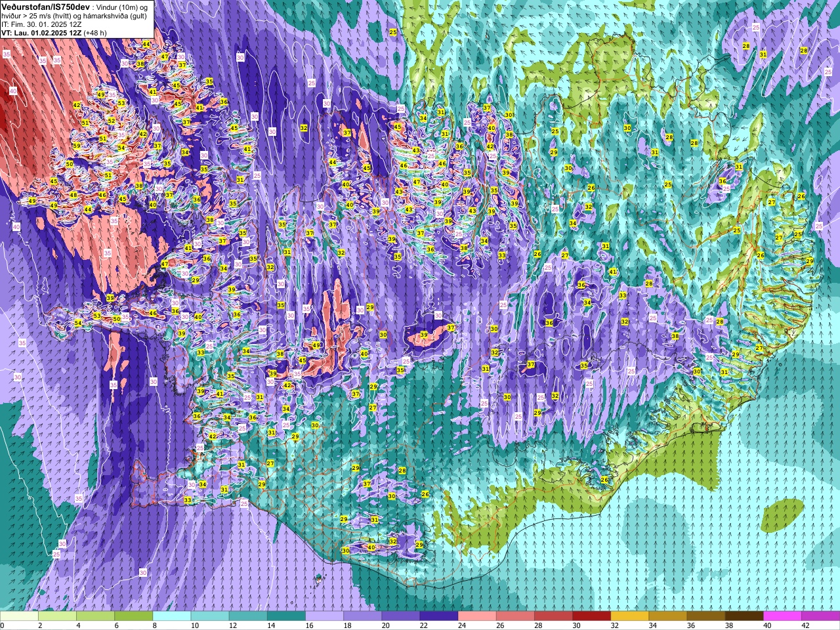Viewport: 840px width, 630px height.
Task: Pick the last legend swatch above 42 m/s
Action: click(820, 616)
